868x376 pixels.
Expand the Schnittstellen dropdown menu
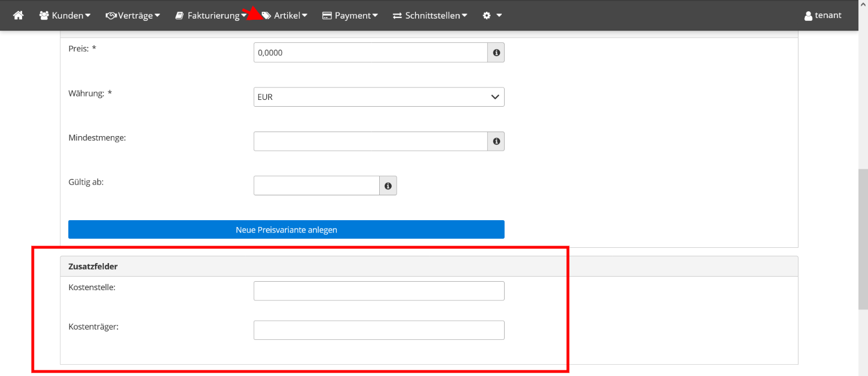431,15
